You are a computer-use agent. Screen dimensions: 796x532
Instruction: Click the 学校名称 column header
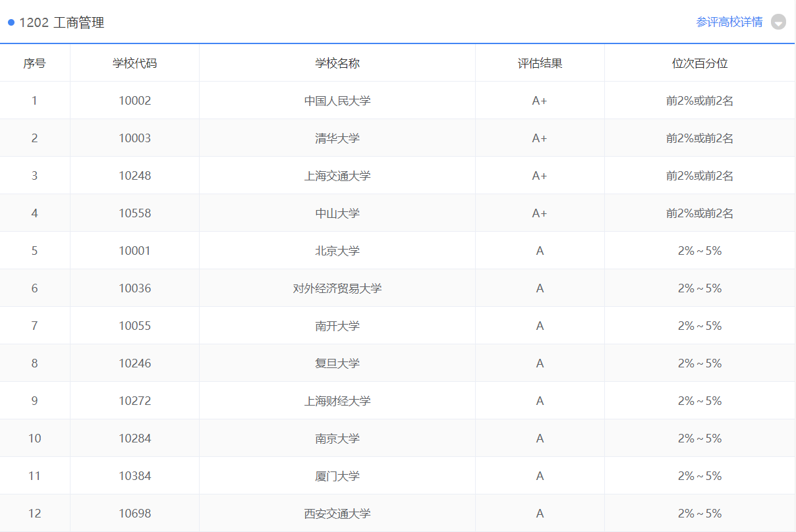point(337,63)
